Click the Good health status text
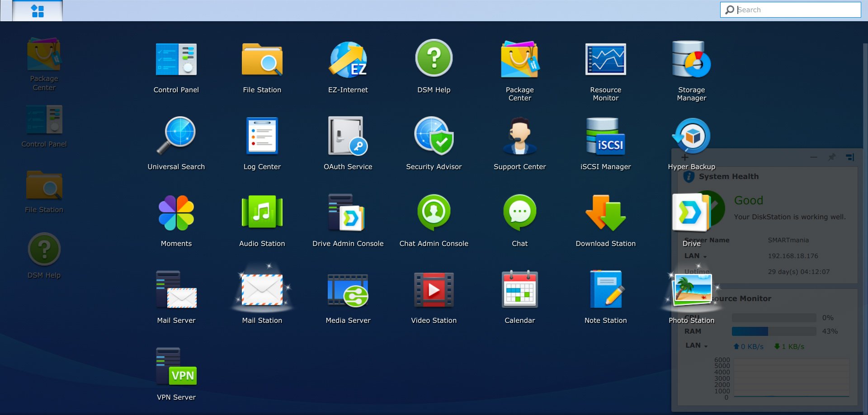868x415 pixels. click(x=748, y=200)
